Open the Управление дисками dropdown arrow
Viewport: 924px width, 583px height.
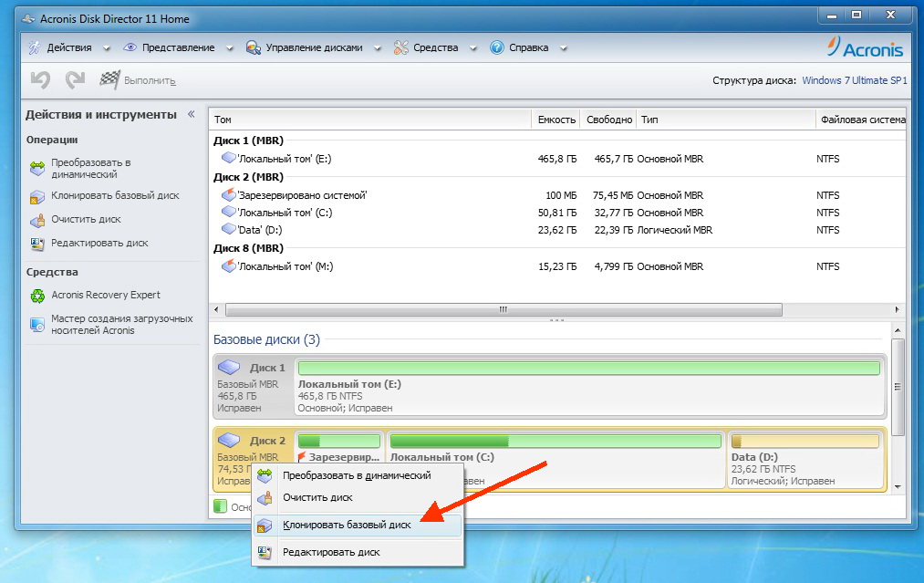tap(377, 47)
